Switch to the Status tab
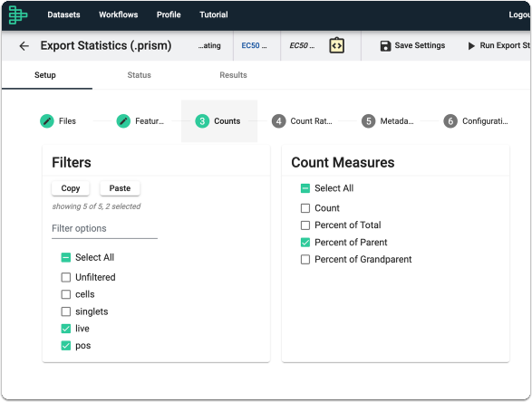Screen dimensions: 532x402 (x=139, y=75)
